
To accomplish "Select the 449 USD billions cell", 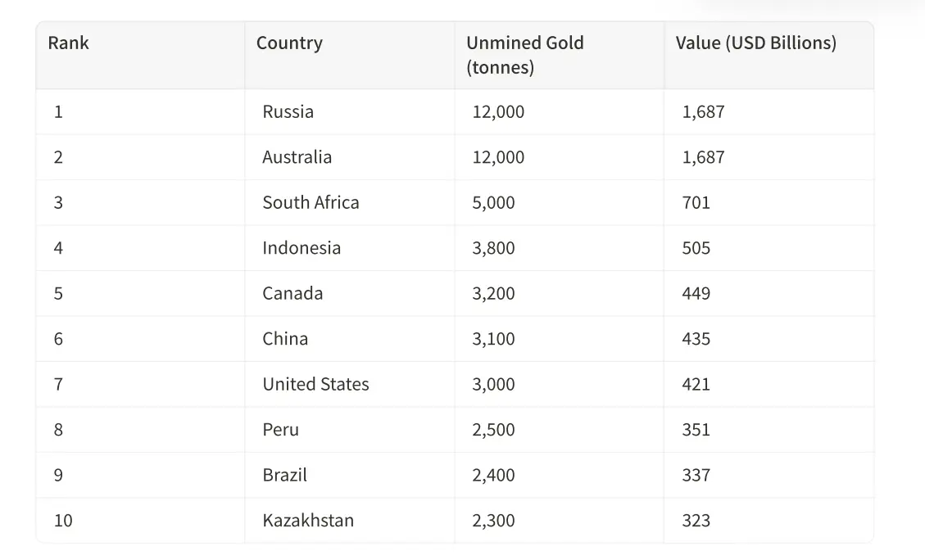I will pos(696,294).
